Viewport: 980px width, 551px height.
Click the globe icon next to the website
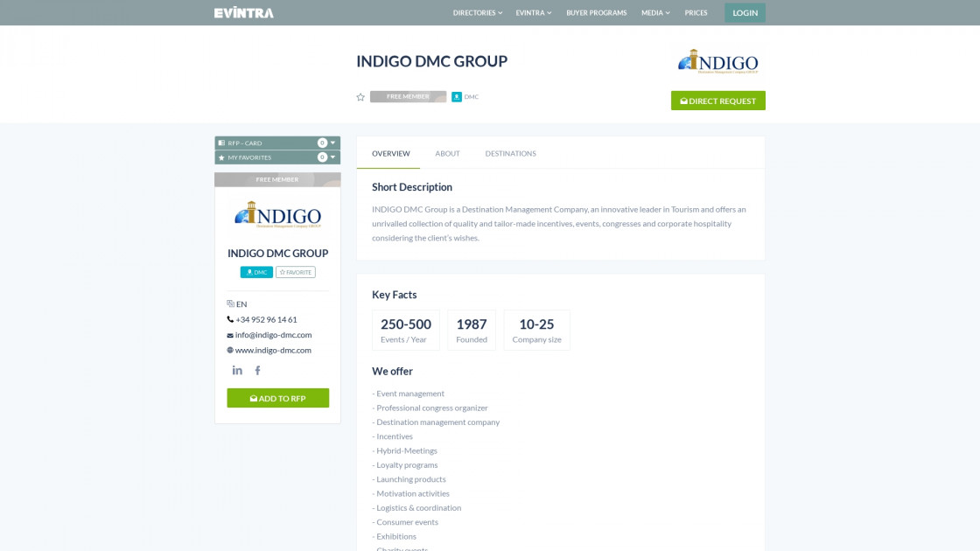pos(229,350)
